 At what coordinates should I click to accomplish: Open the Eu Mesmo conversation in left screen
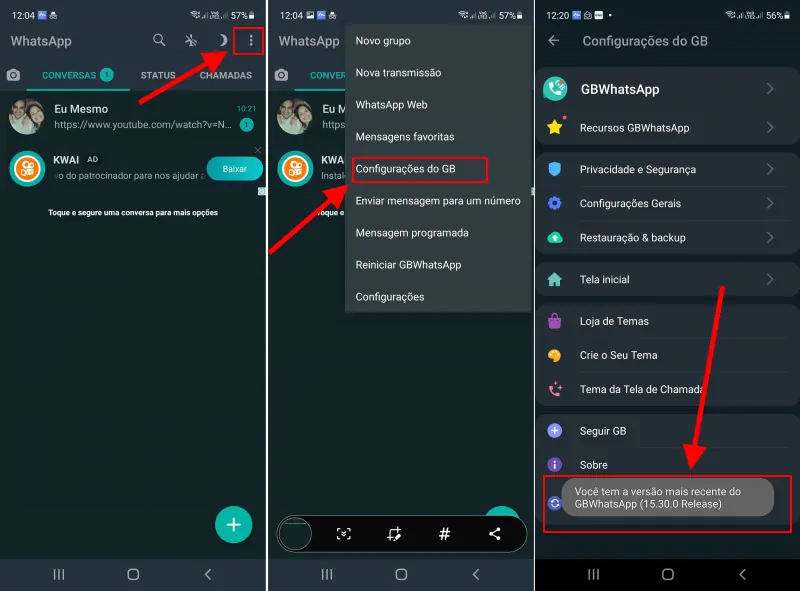click(x=133, y=116)
